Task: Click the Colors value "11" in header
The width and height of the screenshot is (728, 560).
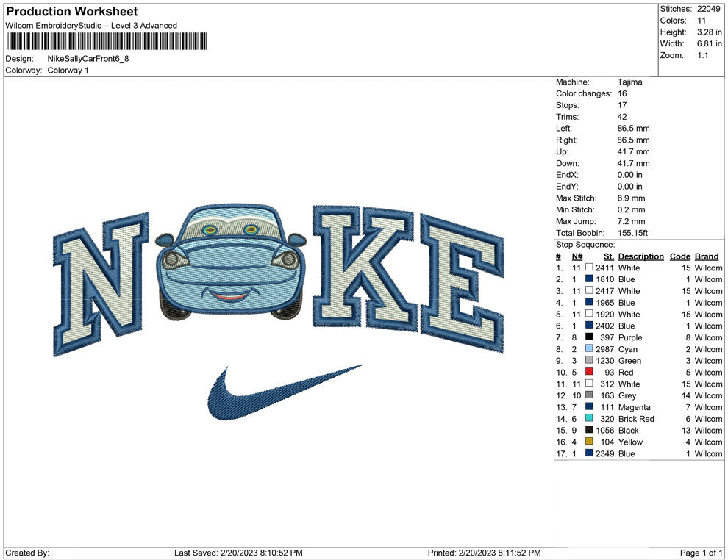Action: click(x=702, y=21)
